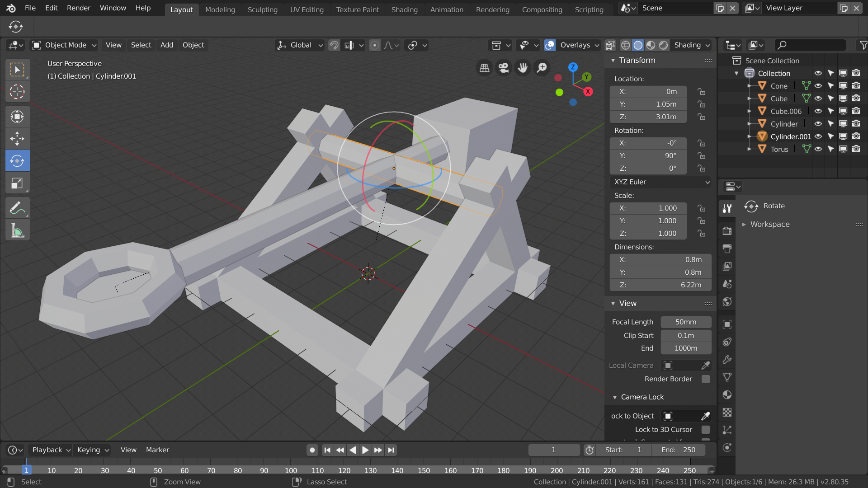The height and width of the screenshot is (488, 868).
Task: Open the Keying popover
Action: tap(93, 450)
